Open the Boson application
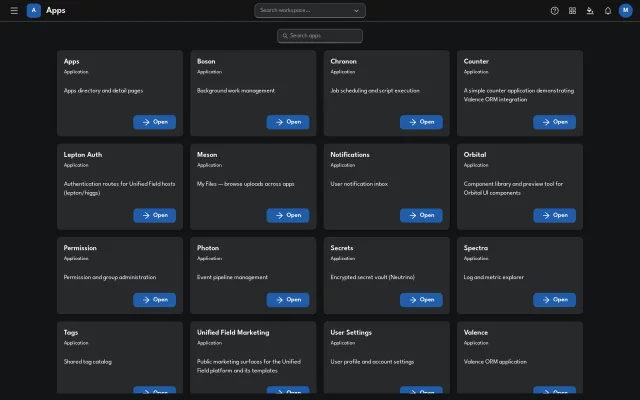640x400 pixels. tap(288, 122)
